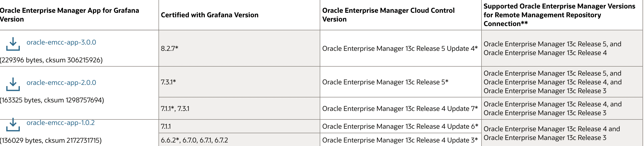Open the oracle-emcc-app-2.0.0 link
This screenshot has width=644, height=146.
pos(61,82)
